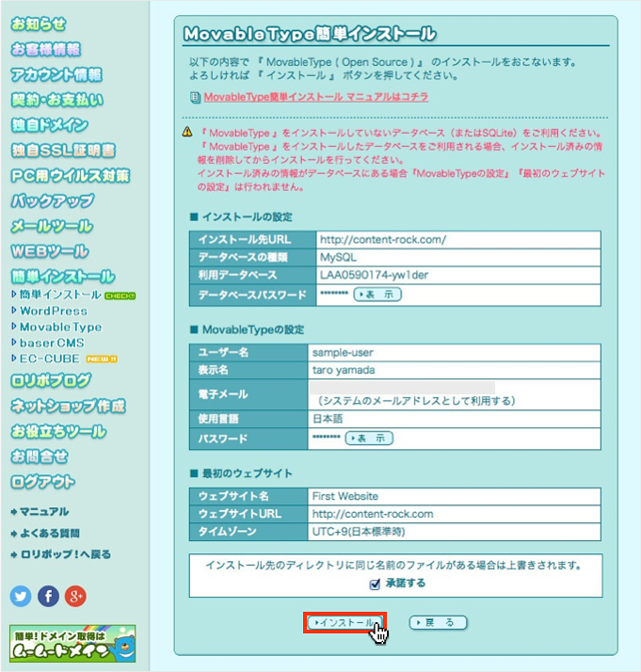This screenshot has height=672, width=641.
Task: Click the sample-user username value
Action: pyautogui.click(x=343, y=353)
